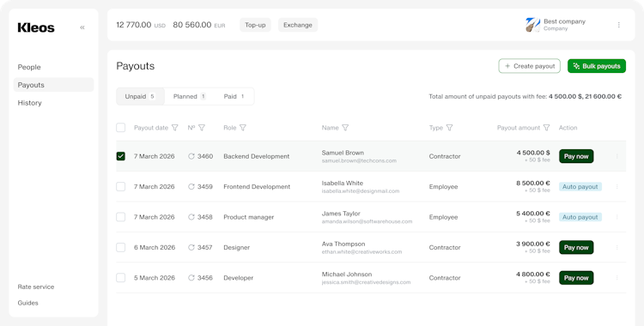Filter the table by Payout date

tap(175, 128)
